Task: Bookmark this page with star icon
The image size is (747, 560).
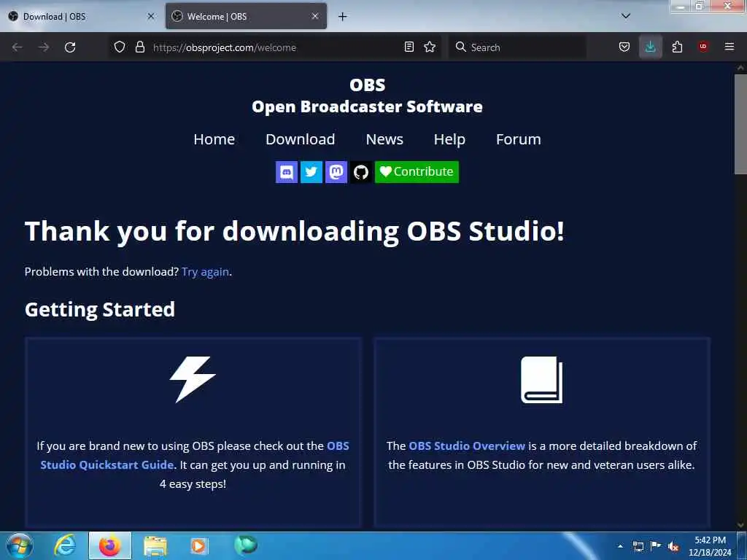Action: click(x=430, y=47)
